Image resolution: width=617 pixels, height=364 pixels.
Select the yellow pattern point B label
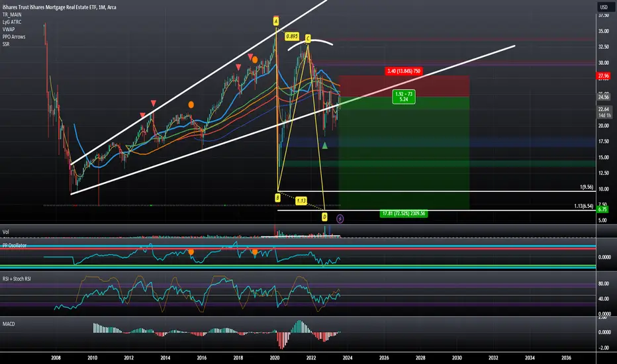[277, 197]
